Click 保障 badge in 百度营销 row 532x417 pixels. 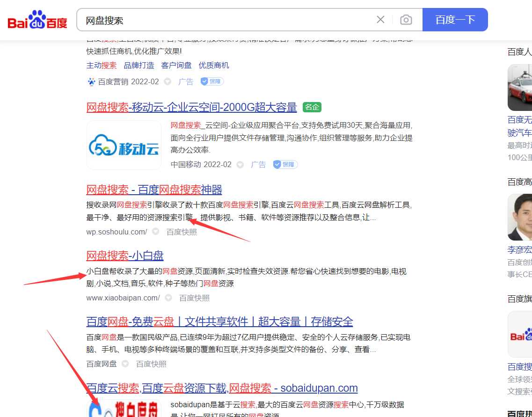pyautogui.click(x=212, y=81)
